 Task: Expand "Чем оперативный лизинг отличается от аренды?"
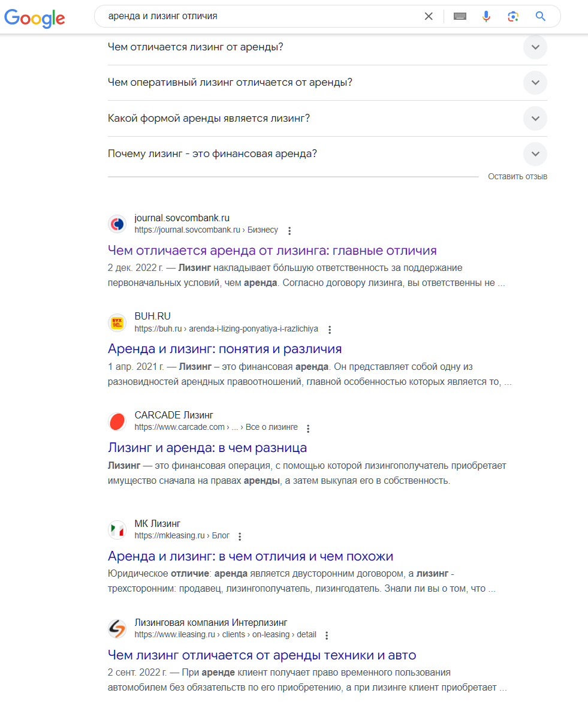(x=535, y=83)
